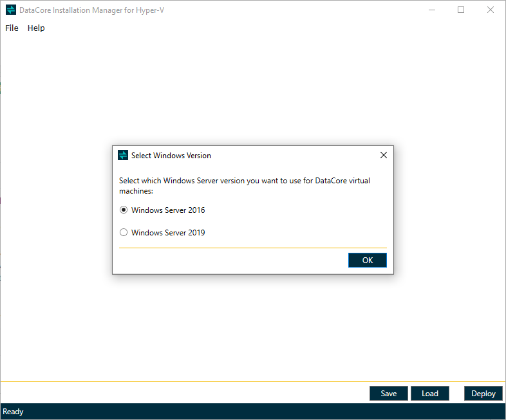506x420 pixels.
Task: Choose the Windows Server 2019 radio button
Action: [124, 233]
